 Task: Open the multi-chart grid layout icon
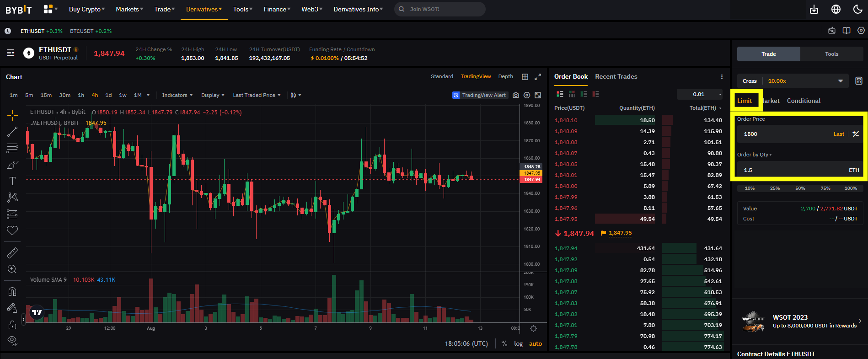point(525,77)
